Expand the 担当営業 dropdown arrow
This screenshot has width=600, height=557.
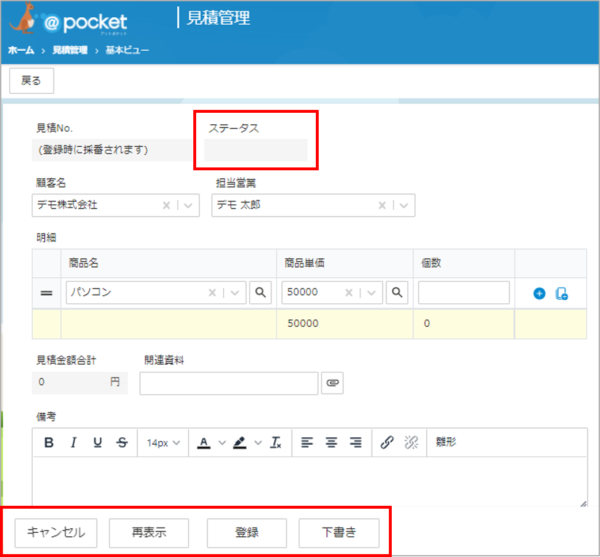pyautogui.click(x=404, y=205)
